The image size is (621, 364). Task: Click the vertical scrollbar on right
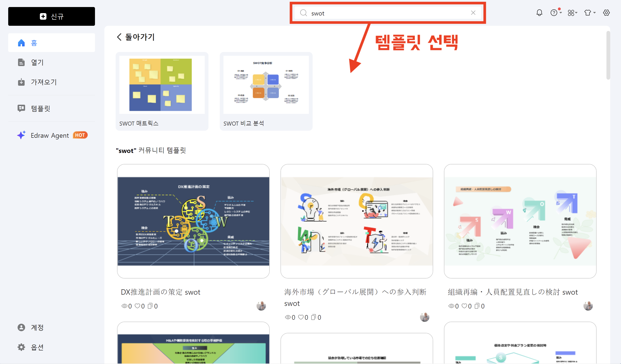pos(608,55)
